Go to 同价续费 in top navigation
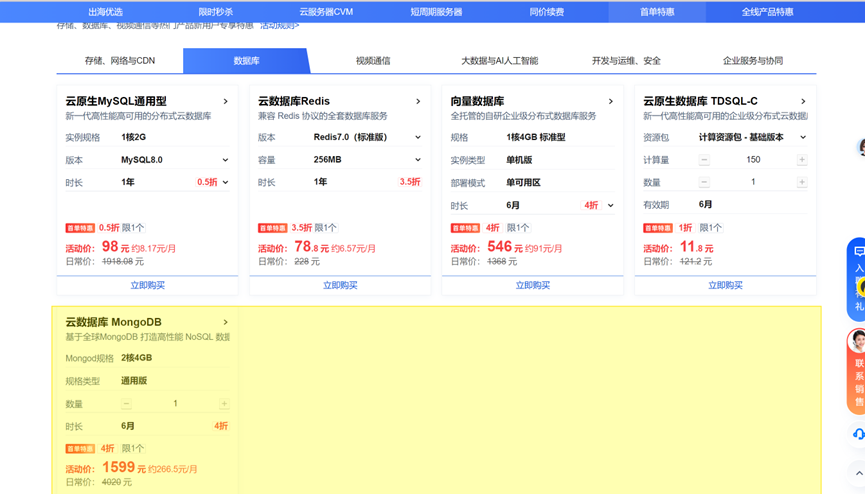The height and width of the screenshot is (494, 865). click(547, 12)
